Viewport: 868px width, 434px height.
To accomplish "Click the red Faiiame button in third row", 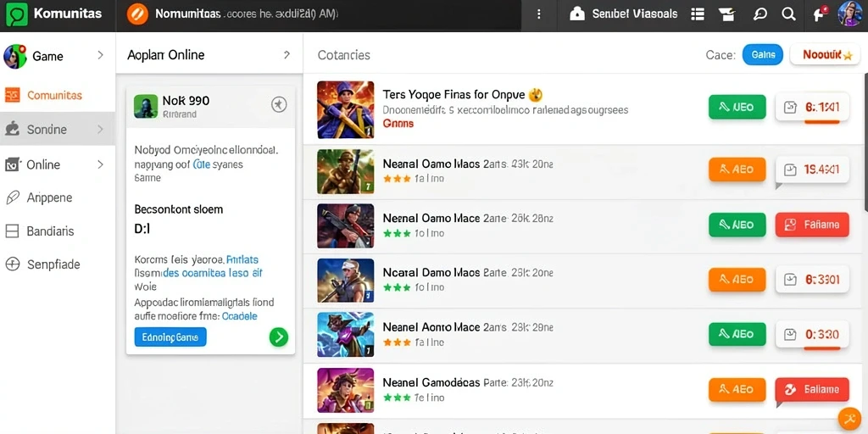I will tap(812, 225).
